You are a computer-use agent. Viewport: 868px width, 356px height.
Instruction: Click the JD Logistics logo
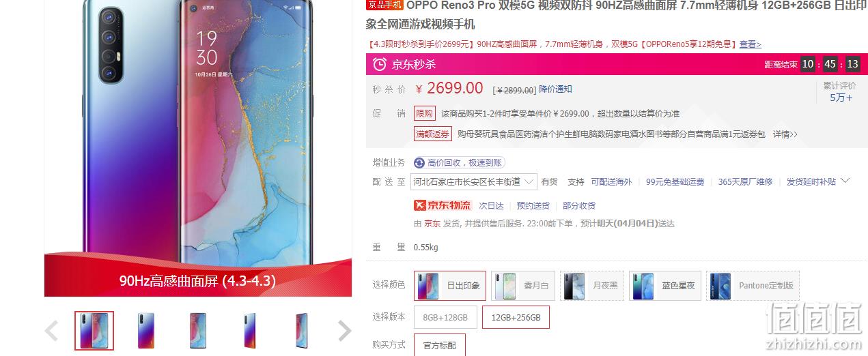443,205
